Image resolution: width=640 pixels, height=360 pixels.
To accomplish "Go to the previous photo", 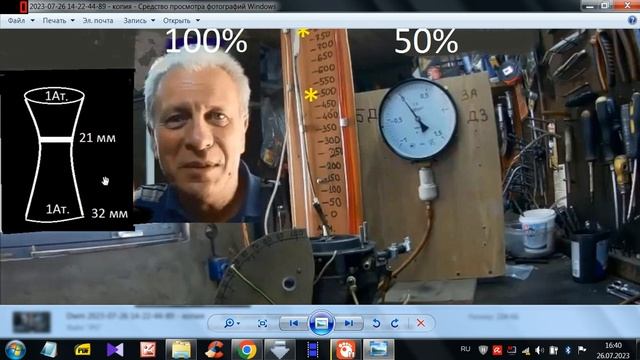I will coord(294,323).
